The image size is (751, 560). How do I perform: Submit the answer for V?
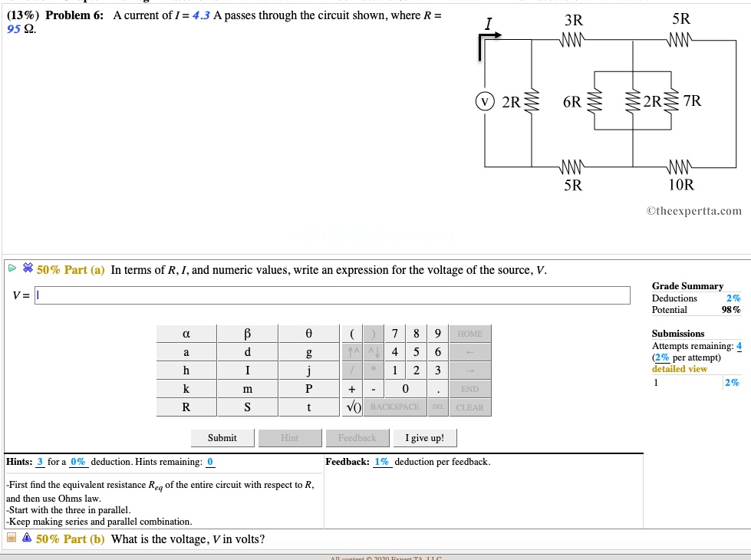pyautogui.click(x=222, y=438)
